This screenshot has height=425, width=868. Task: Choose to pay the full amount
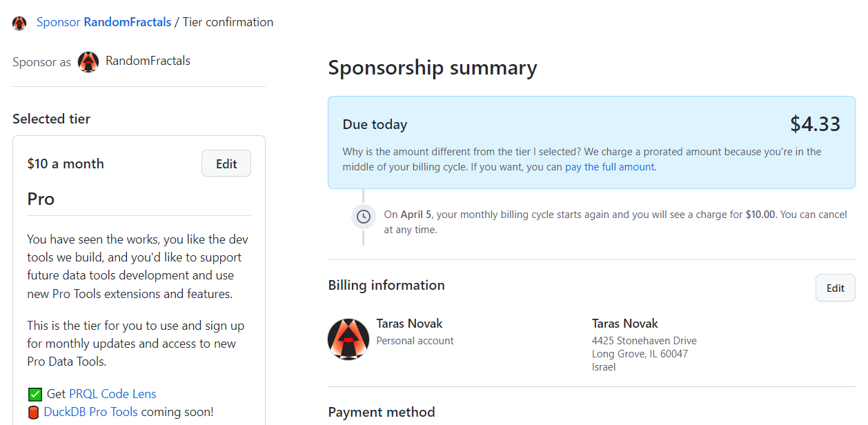click(x=610, y=167)
